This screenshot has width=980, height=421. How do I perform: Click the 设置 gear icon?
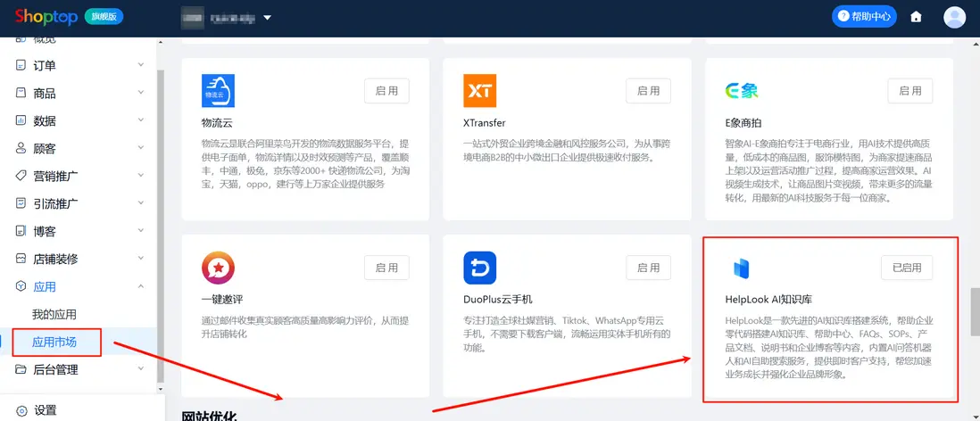[x=21, y=410]
